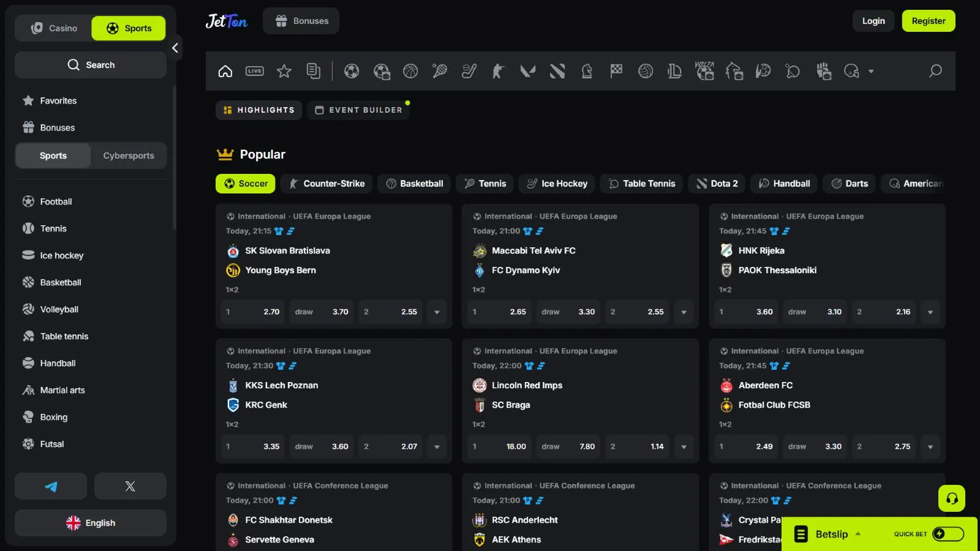Click the chess knight icon in toolbar

coord(587,71)
